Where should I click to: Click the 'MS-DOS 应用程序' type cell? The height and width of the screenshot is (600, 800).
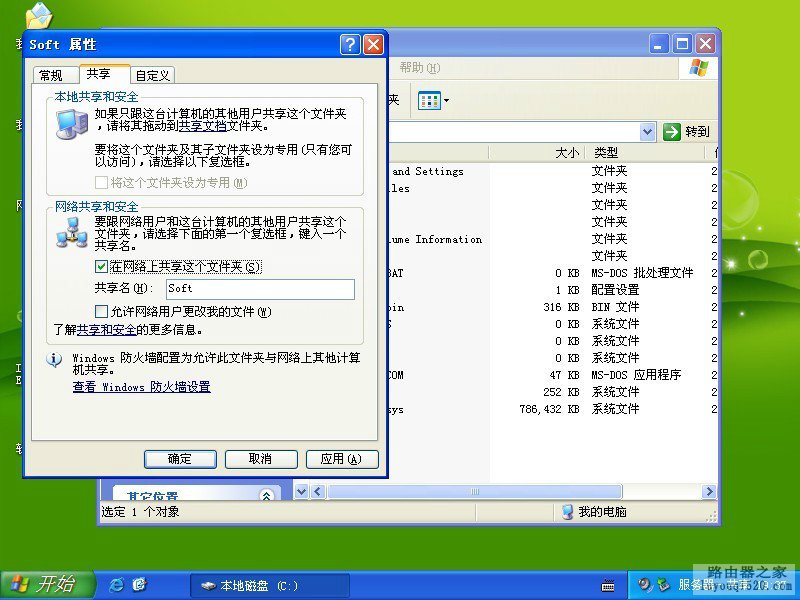(636, 375)
